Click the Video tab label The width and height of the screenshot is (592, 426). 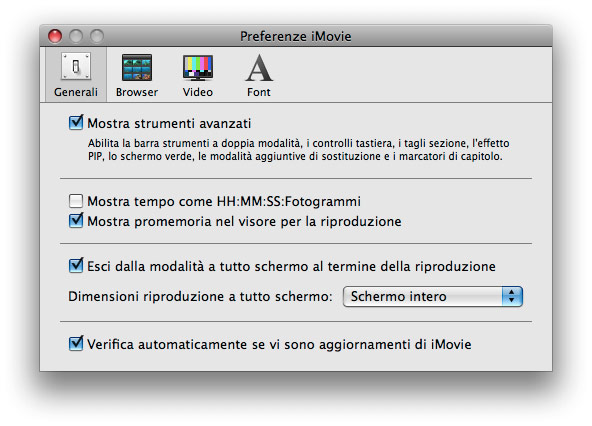pos(198,92)
